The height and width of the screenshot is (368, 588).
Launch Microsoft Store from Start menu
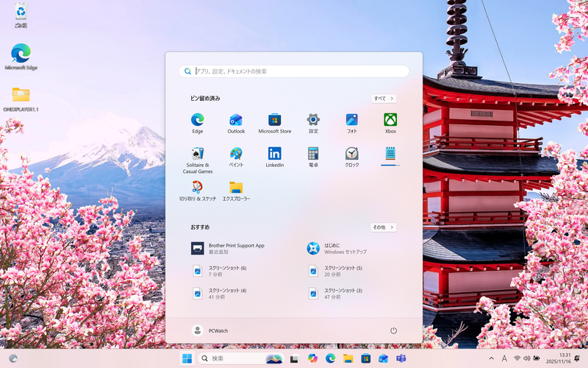tap(274, 124)
